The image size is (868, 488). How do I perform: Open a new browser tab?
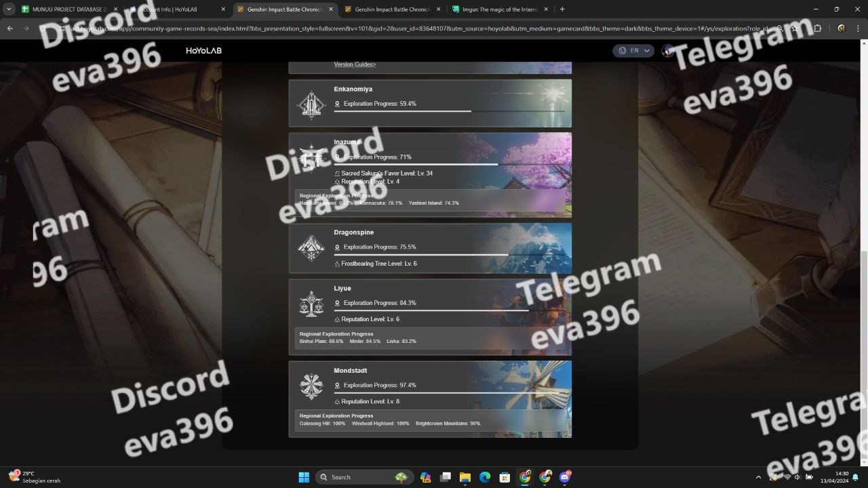coord(562,9)
